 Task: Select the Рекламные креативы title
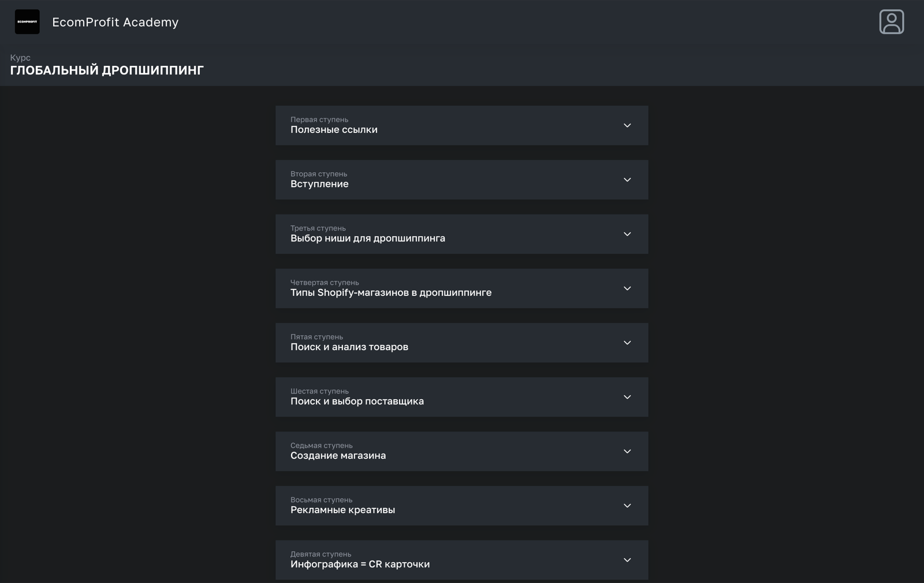342,510
